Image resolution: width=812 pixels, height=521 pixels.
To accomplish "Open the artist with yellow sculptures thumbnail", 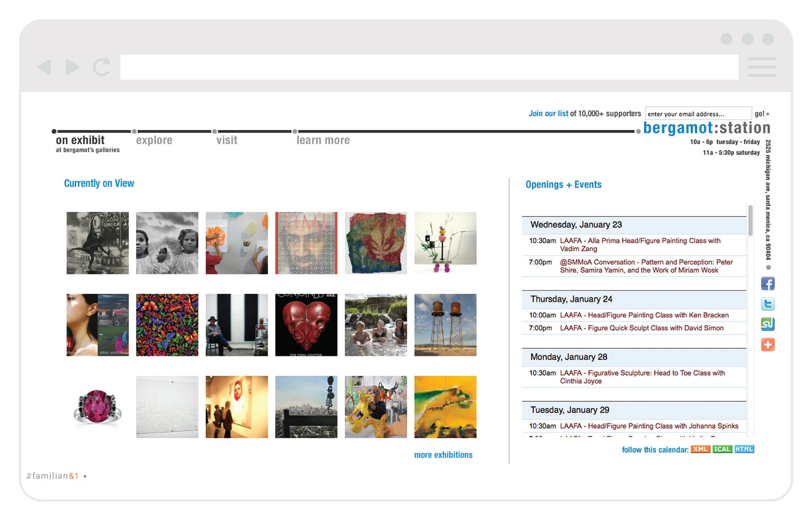I will click(376, 407).
